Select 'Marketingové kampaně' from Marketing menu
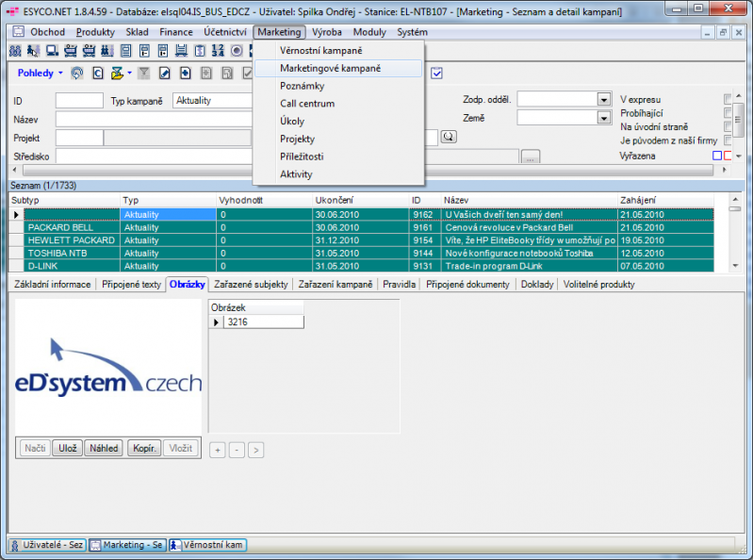 [330, 68]
